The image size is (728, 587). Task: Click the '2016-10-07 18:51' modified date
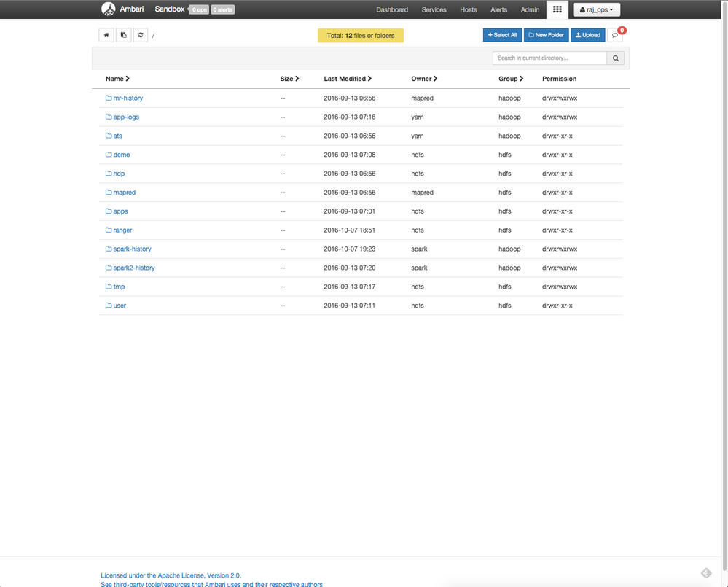350,230
